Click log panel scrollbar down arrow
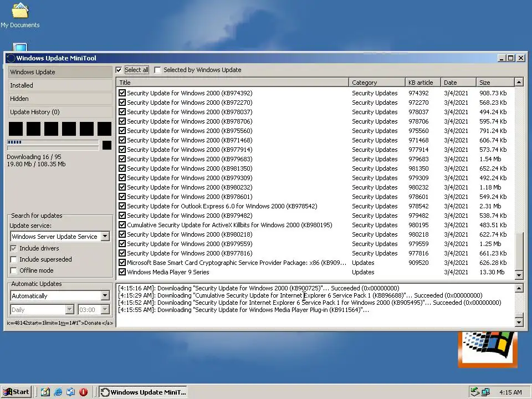The height and width of the screenshot is (399, 532). pyautogui.click(x=519, y=322)
